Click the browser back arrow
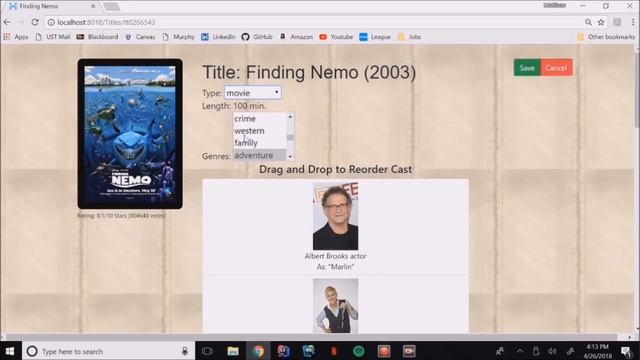 pyautogui.click(x=7, y=22)
